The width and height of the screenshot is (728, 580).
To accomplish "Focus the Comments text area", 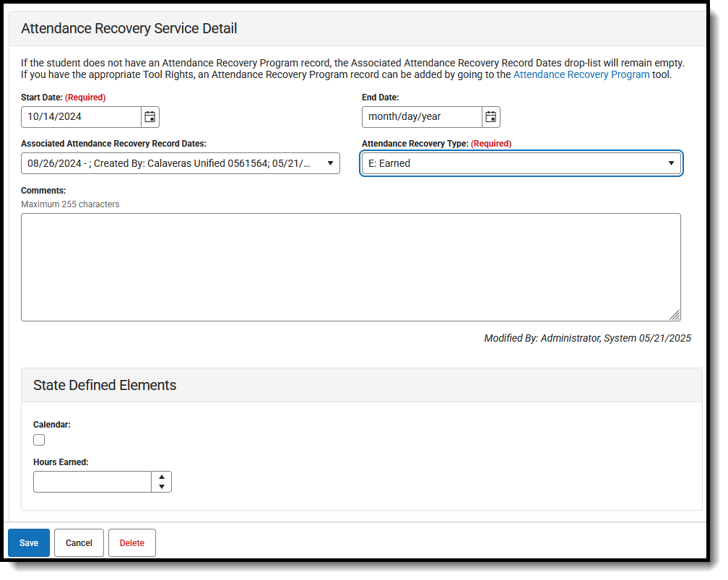I will tap(351, 267).
